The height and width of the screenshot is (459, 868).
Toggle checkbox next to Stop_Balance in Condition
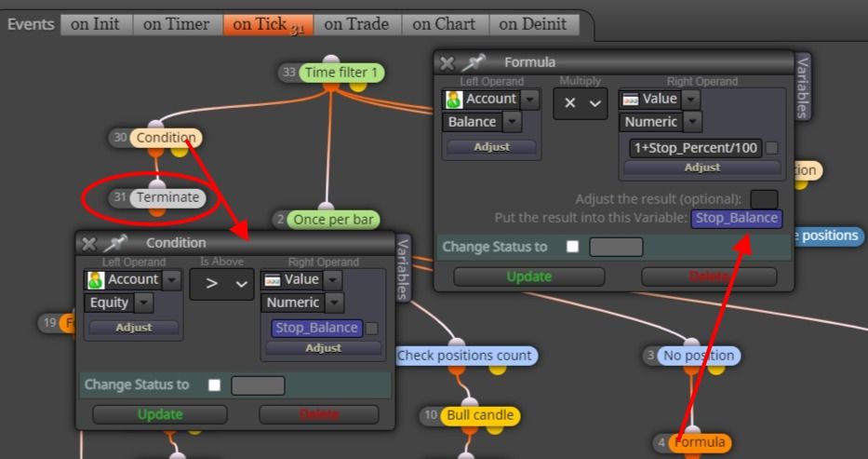tap(372, 329)
